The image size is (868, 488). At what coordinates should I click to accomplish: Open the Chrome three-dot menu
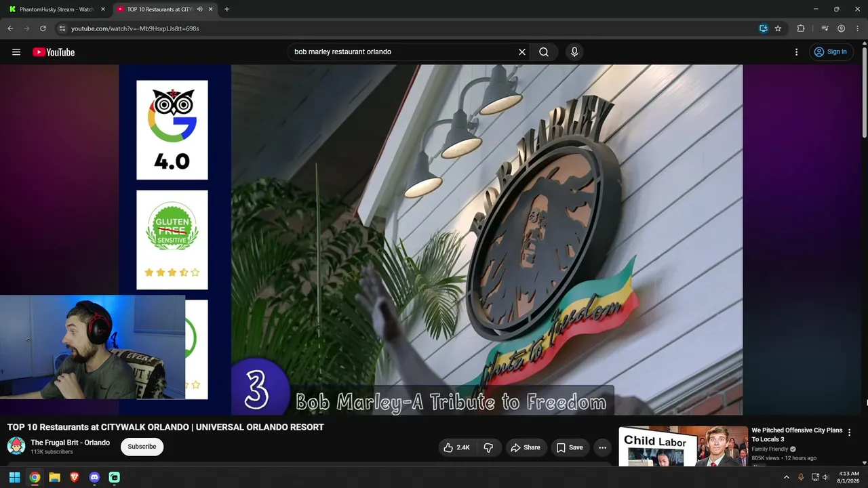click(x=858, y=28)
